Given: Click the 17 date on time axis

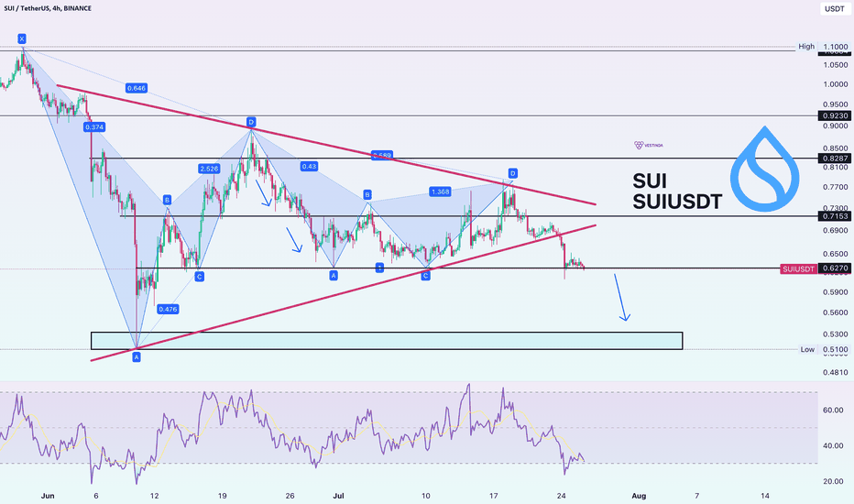Looking at the screenshot, I should point(494,495).
